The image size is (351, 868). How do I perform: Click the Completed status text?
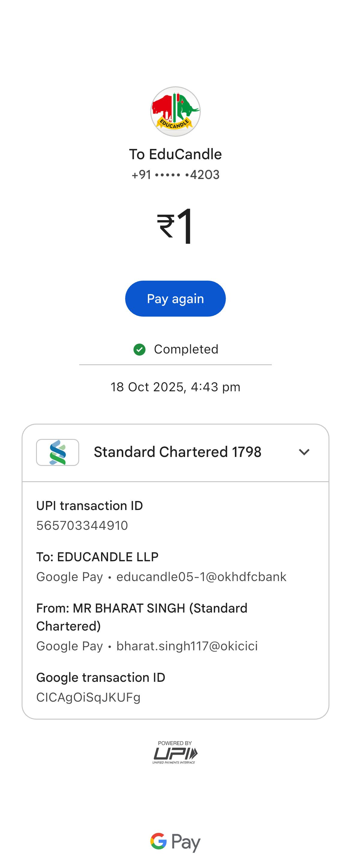tap(186, 349)
